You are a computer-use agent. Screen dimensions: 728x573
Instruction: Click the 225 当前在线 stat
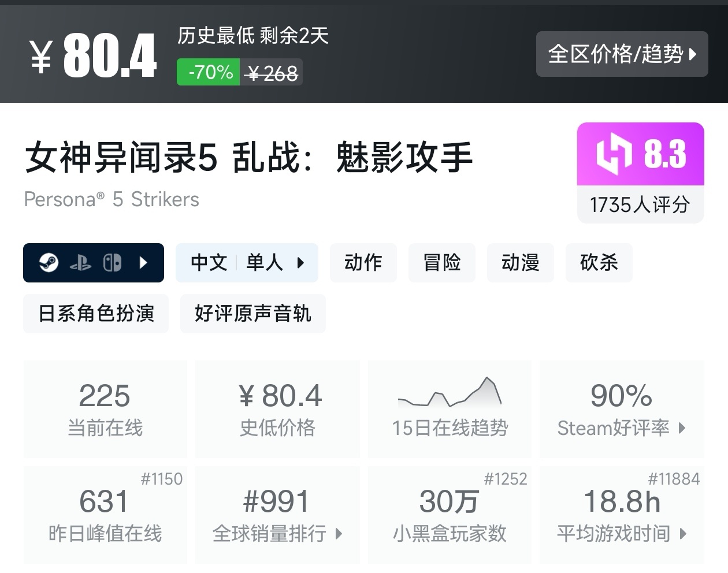(105, 409)
